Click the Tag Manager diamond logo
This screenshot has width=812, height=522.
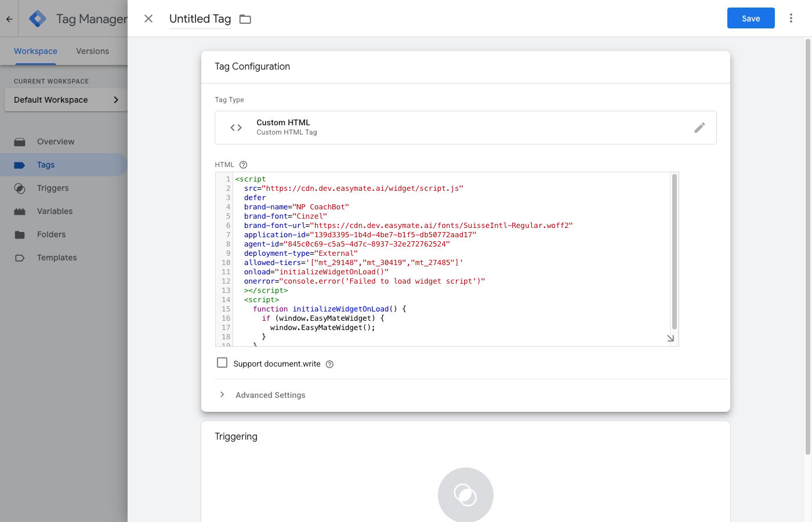point(38,19)
